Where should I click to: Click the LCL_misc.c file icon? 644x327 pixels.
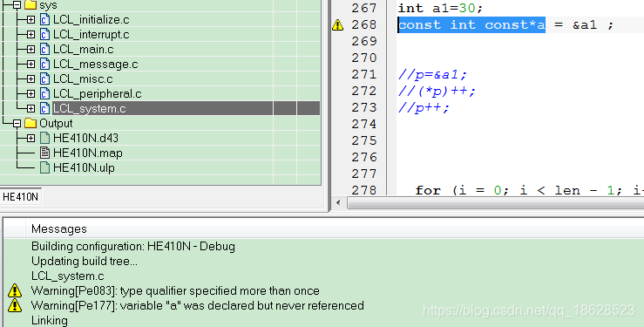pos(44,78)
